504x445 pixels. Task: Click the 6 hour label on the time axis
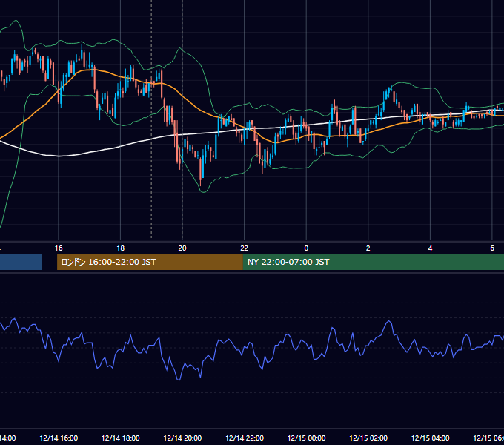(492, 248)
